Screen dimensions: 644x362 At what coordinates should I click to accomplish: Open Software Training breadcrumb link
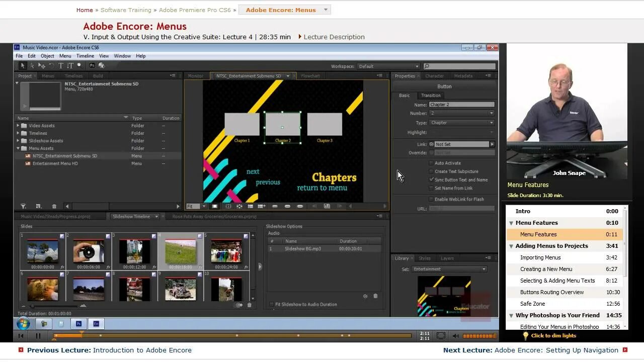click(126, 10)
